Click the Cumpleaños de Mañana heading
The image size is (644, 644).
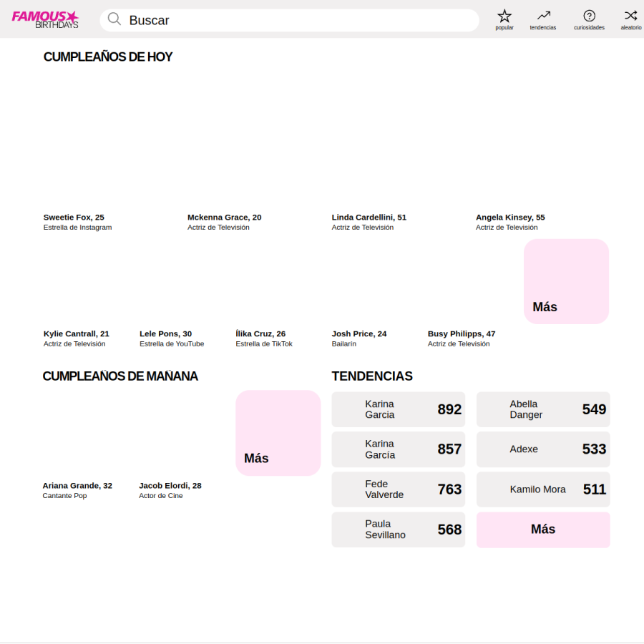click(120, 376)
